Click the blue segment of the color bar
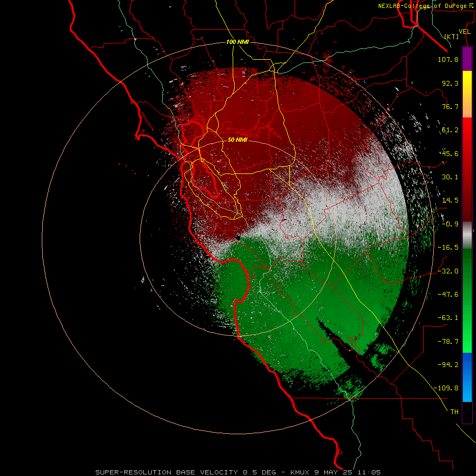This screenshot has width=476, height=476. [467, 377]
